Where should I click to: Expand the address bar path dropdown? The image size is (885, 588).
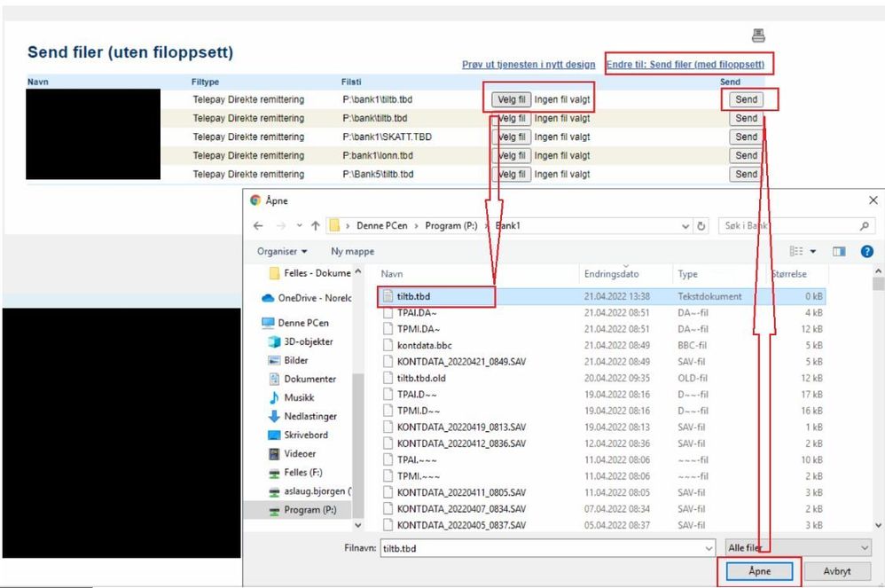tap(685, 226)
